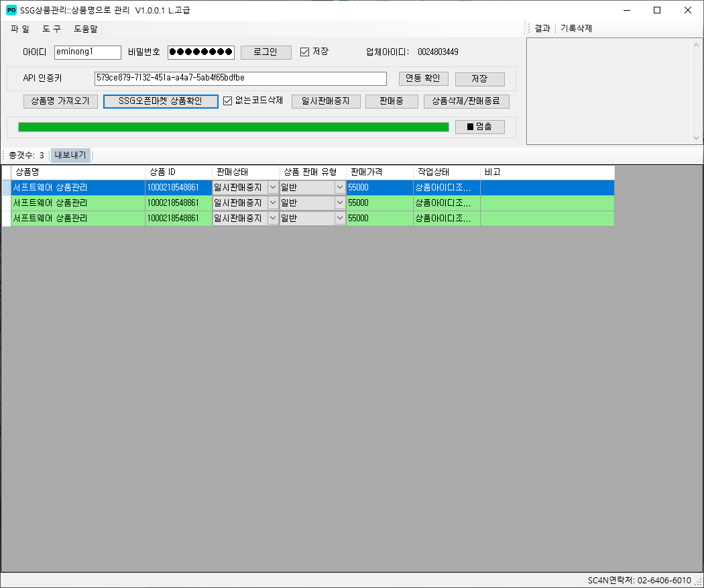Click the 판매상태 column header
The image size is (704, 588).
[245, 172]
